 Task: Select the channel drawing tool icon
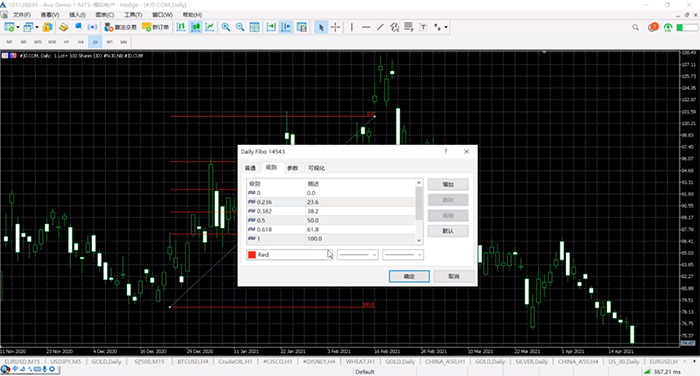(395, 27)
